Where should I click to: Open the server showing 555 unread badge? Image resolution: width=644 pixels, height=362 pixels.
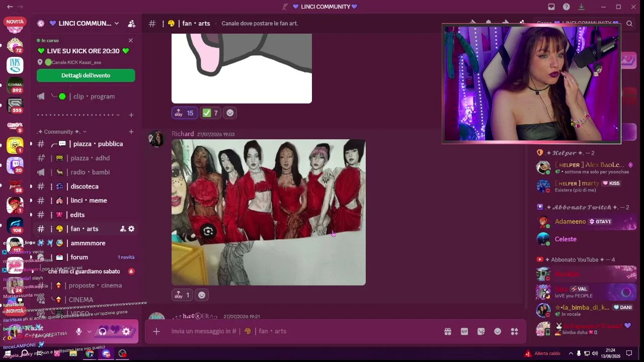15,106
